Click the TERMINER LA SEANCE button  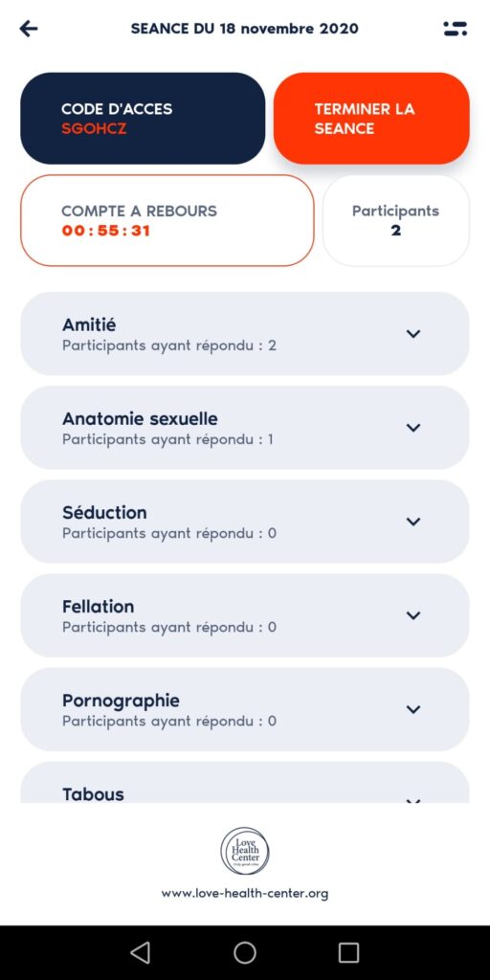tap(372, 118)
